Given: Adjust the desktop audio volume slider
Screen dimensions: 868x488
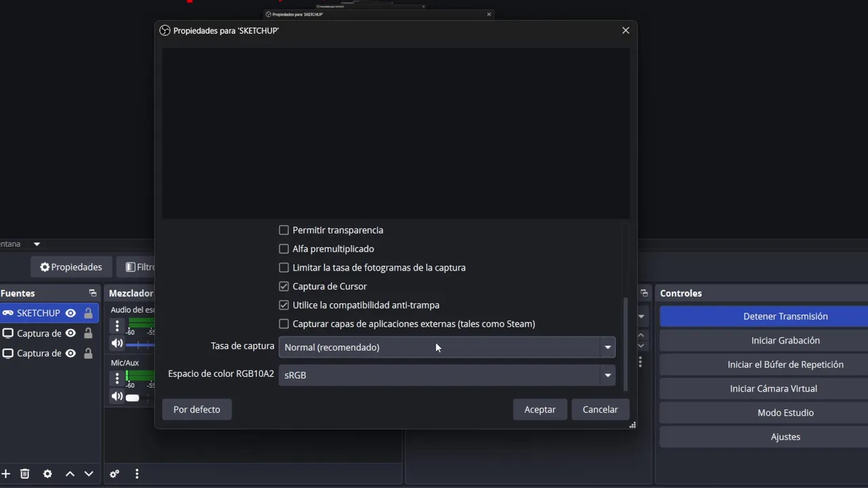Looking at the screenshot, I should 140,344.
